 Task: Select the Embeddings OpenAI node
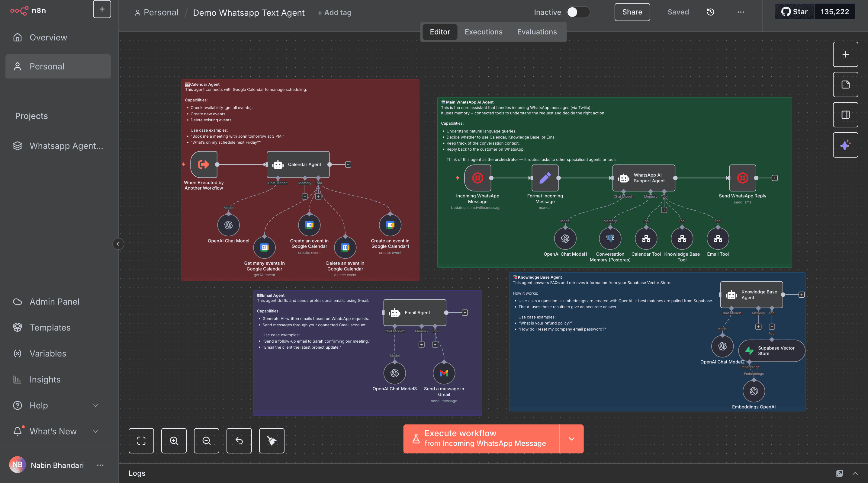point(754,391)
